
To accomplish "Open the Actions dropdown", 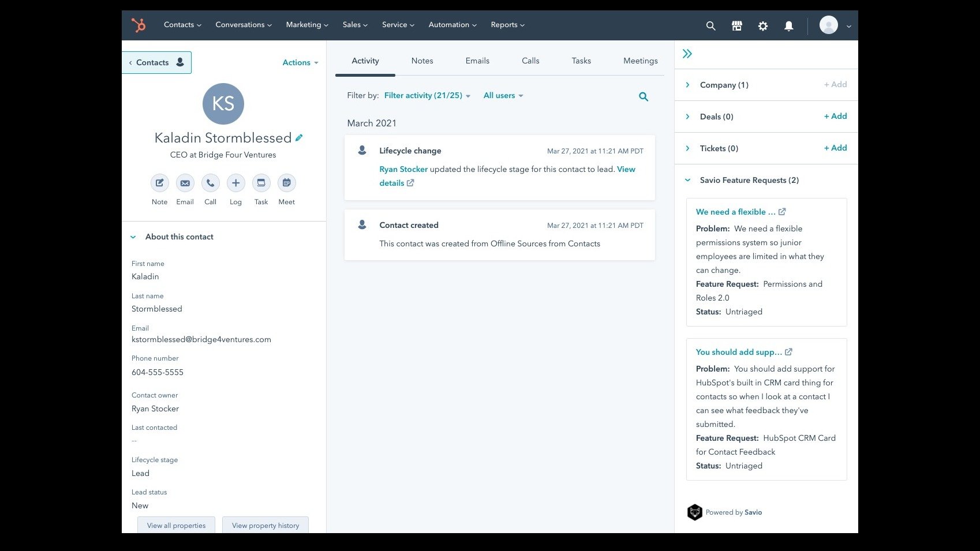I will coord(300,62).
